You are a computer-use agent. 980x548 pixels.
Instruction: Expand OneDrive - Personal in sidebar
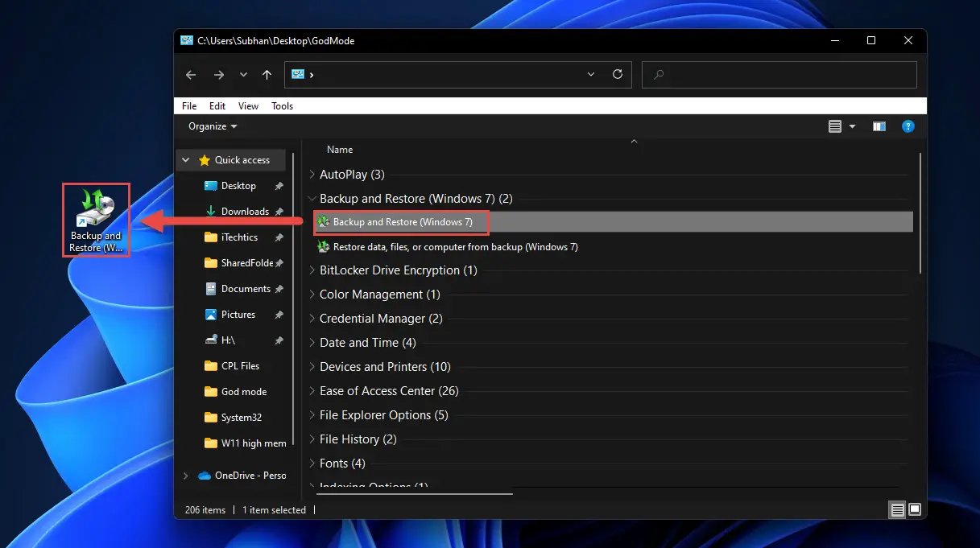[186, 476]
